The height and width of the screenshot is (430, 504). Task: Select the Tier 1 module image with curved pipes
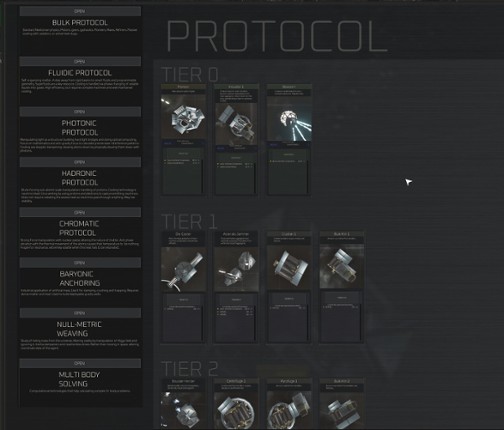tap(183, 269)
